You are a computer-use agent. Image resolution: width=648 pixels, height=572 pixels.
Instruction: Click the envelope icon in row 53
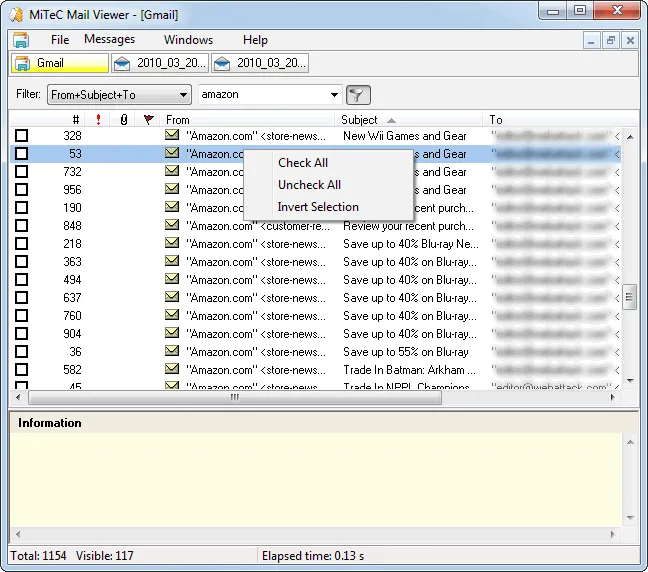point(172,153)
